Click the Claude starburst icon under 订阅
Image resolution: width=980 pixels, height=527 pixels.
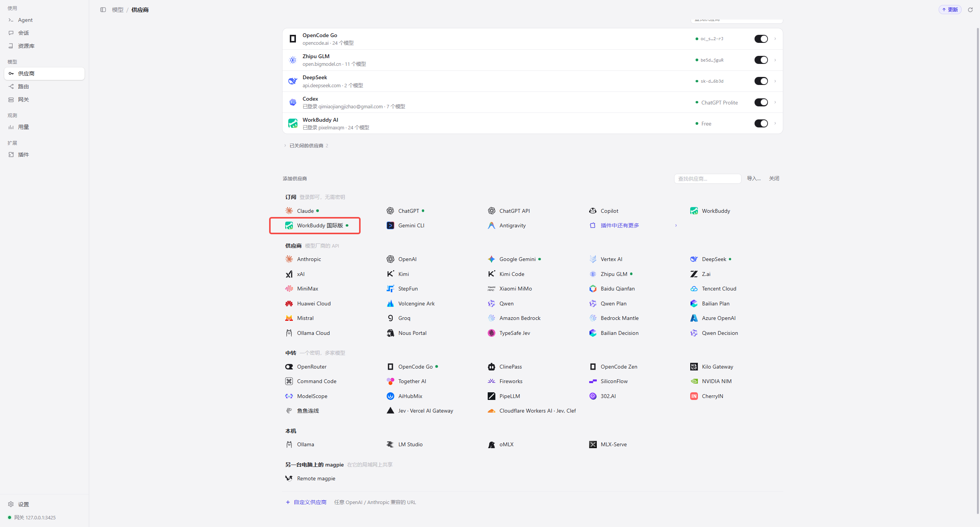pos(289,211)
